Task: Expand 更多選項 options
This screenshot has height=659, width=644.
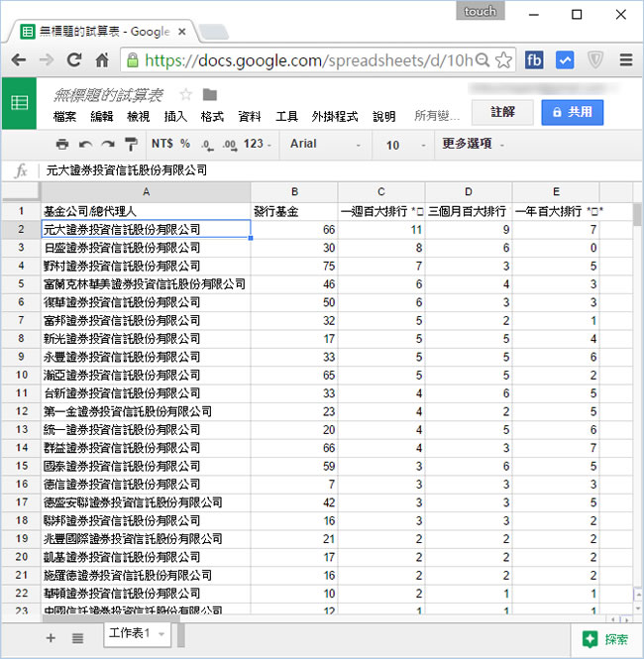Action: point(473,144)
